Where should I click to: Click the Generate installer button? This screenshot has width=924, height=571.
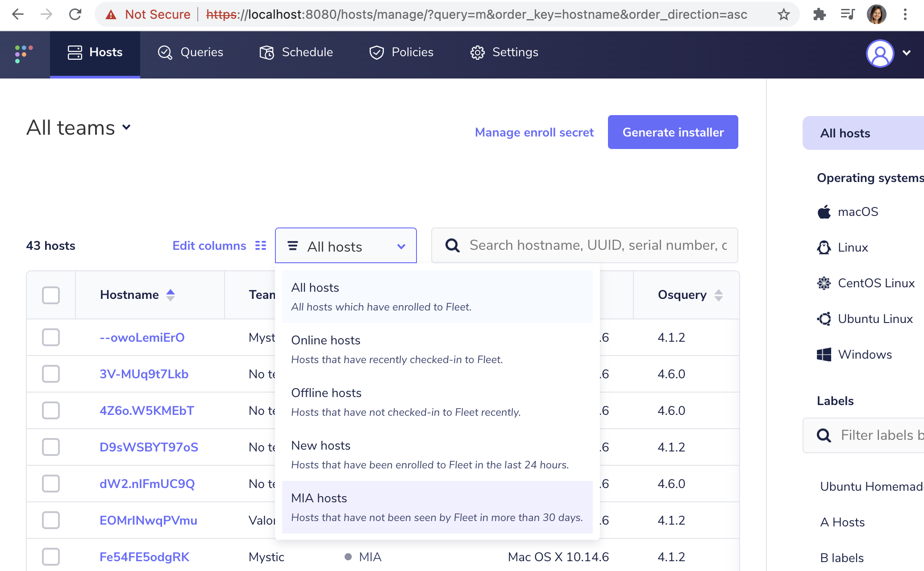pyautogui.click(x=673, y=132)
